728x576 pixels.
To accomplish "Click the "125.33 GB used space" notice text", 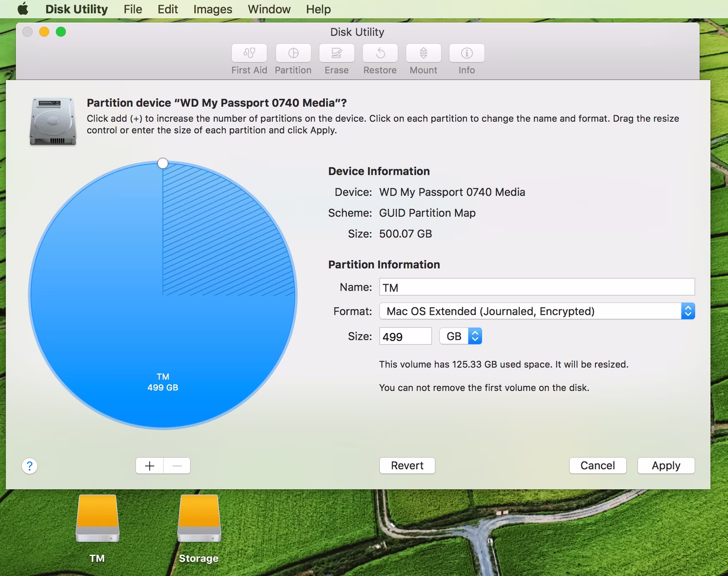I will [x=504, y=365].
